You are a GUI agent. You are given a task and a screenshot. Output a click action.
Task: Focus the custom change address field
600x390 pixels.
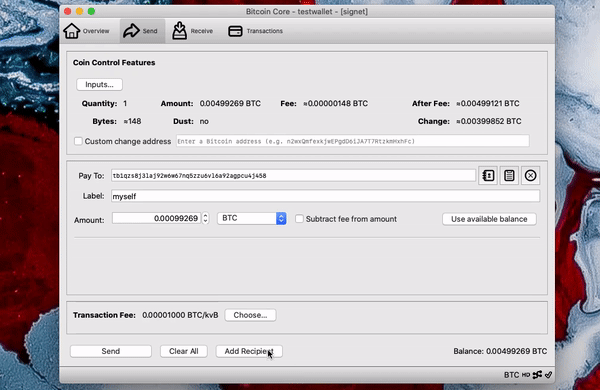pos(352,141)
